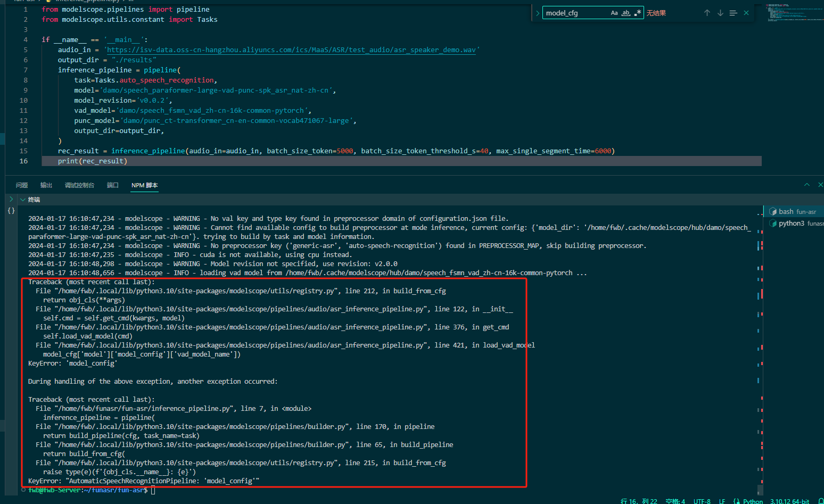Open the asr_speaker_demo.wav URL link

[292, 49]
